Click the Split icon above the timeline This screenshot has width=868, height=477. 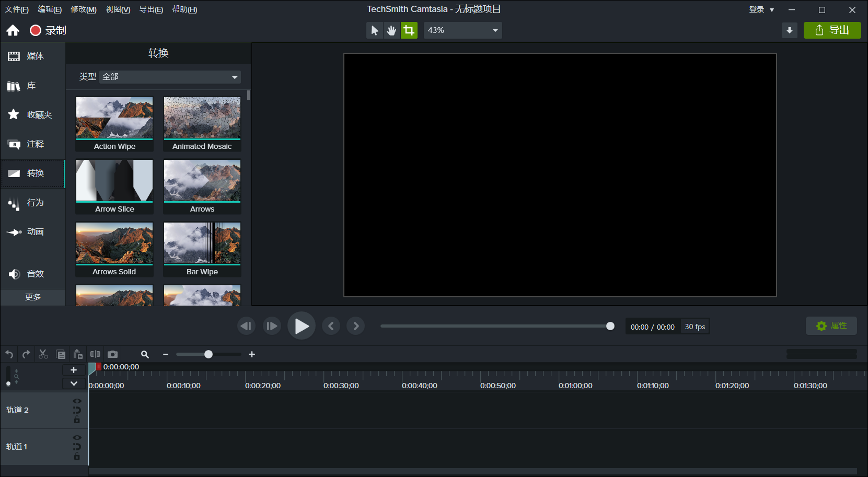96,354
